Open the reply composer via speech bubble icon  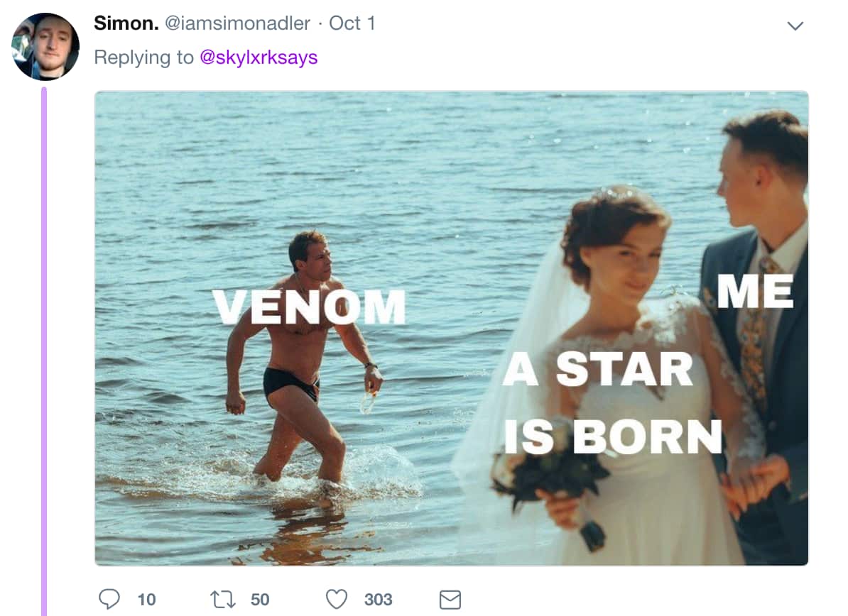pos(109,599)
